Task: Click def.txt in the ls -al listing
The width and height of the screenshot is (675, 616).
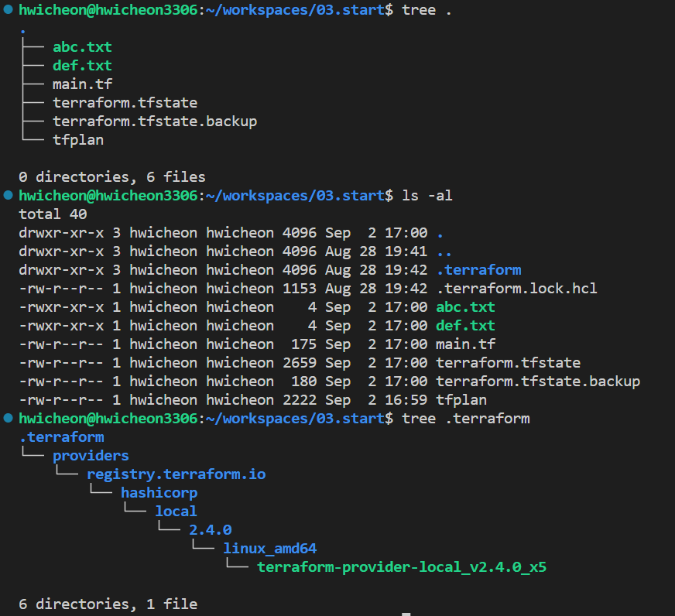Action: pyautogui.click(x=465, y=326)
